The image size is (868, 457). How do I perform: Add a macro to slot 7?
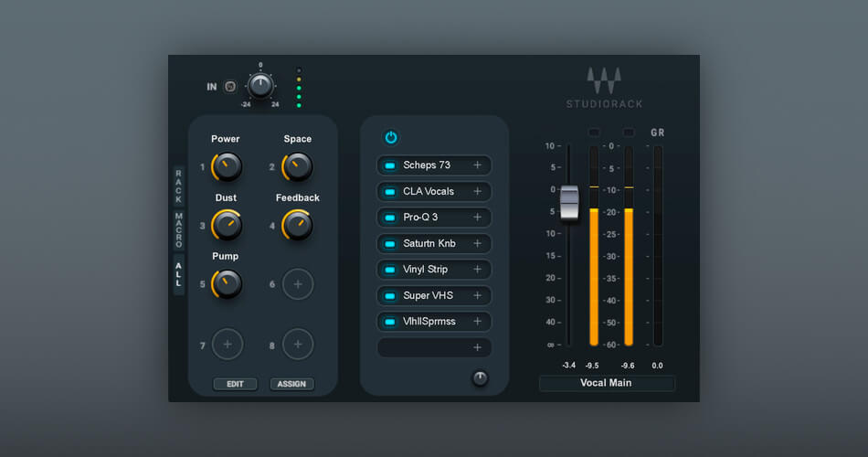[x=228, y=344]
